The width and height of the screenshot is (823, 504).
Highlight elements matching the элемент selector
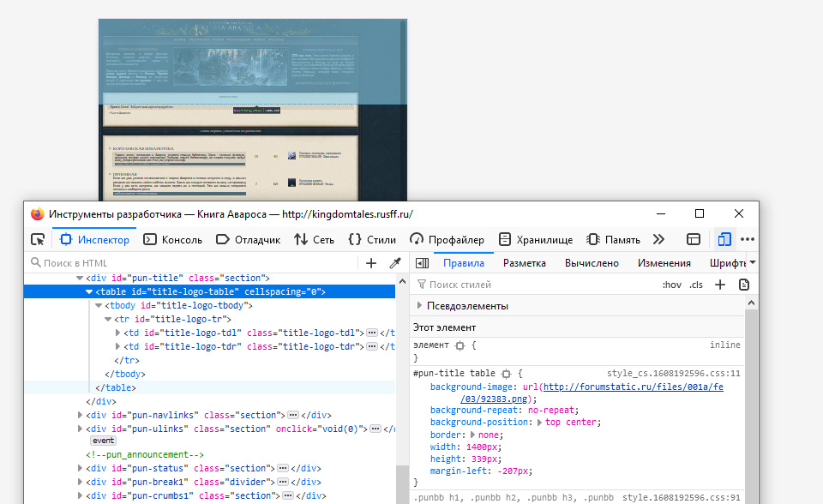click(x=460, y=345)
